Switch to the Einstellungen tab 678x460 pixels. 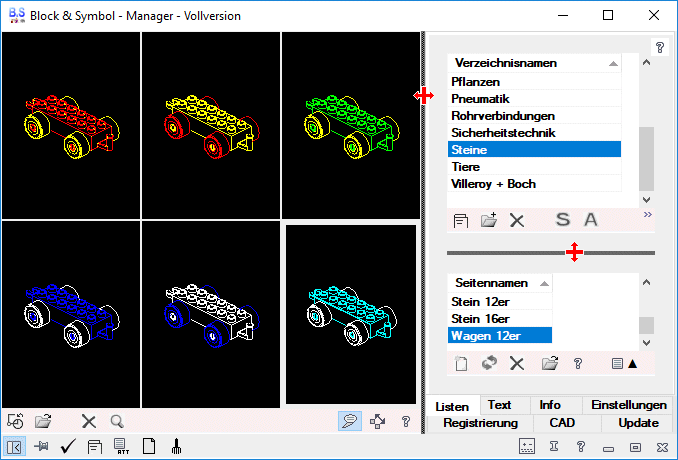[x=629, y=405]
